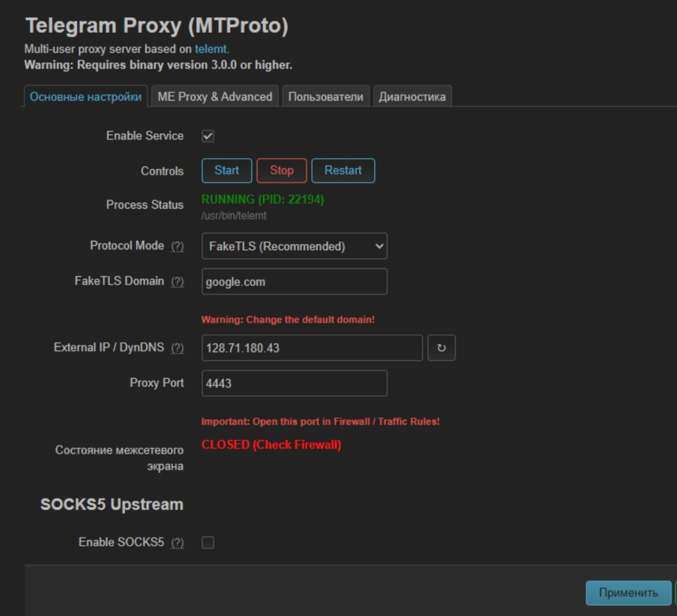Open the Protocol Mode dropdown
The image size is (677, 616).
click(294, 246)
